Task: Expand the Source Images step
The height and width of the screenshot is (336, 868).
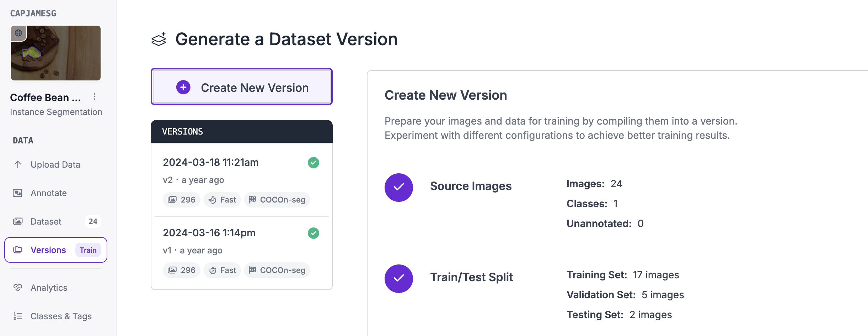Action: pyautogui.click(x=471, y=186)
